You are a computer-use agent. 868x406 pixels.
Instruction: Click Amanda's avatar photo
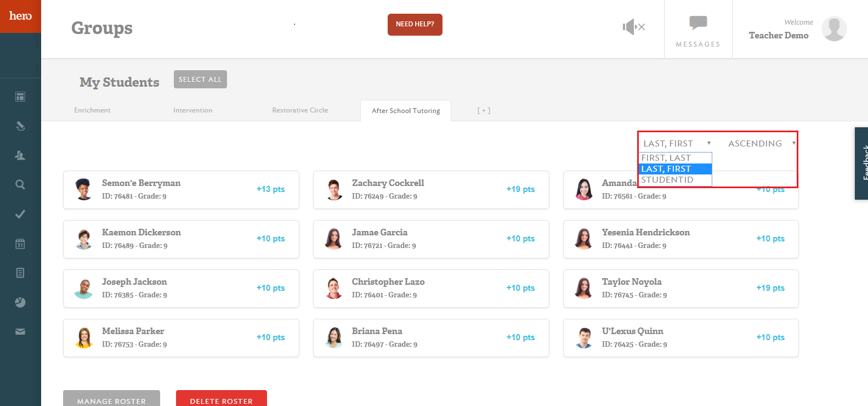click(583, 189)
